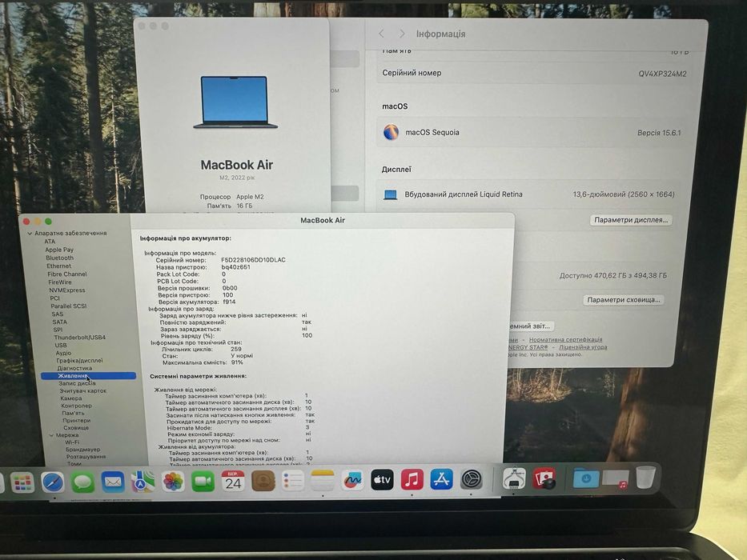The height and width of the screenshot is (560, 747).
Task: Select Thunderbolt/USB4 in the sidebar
Action: (79, 337)
